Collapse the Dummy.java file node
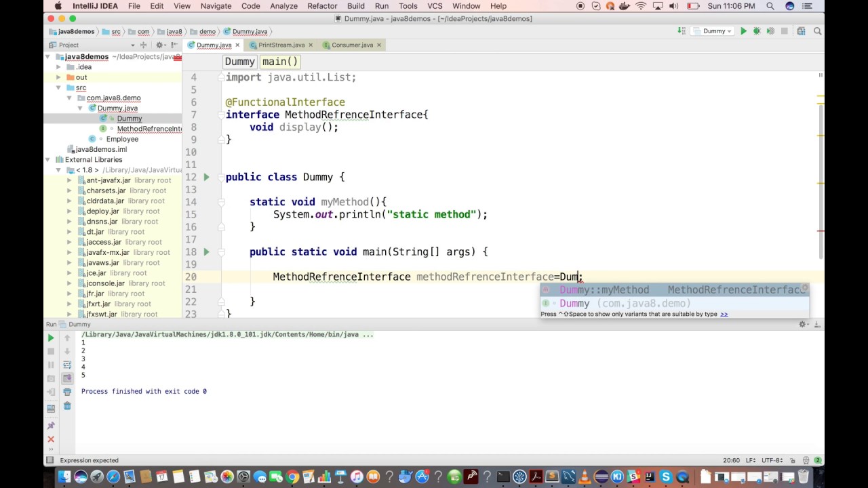This screenshot has height=488, width=868. (x=80, y=108)
